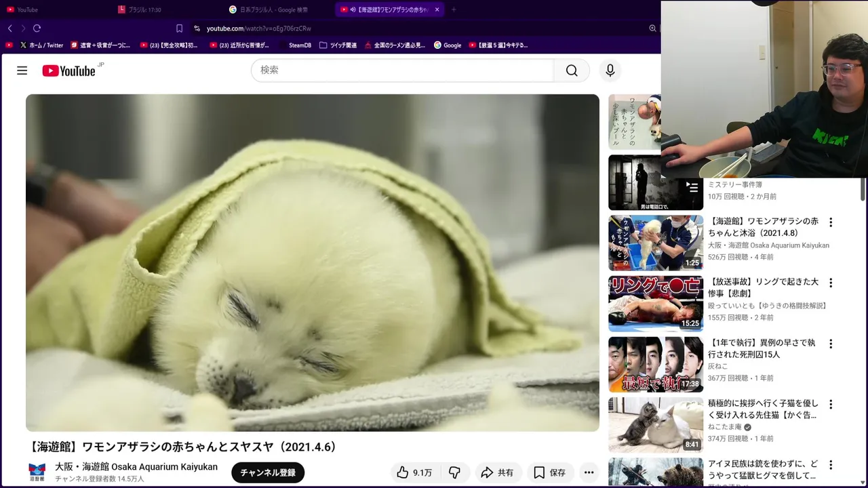Open the Google bookmark
Image resolution: width=868 pixels, height=488 pixels.
[448, 45]
